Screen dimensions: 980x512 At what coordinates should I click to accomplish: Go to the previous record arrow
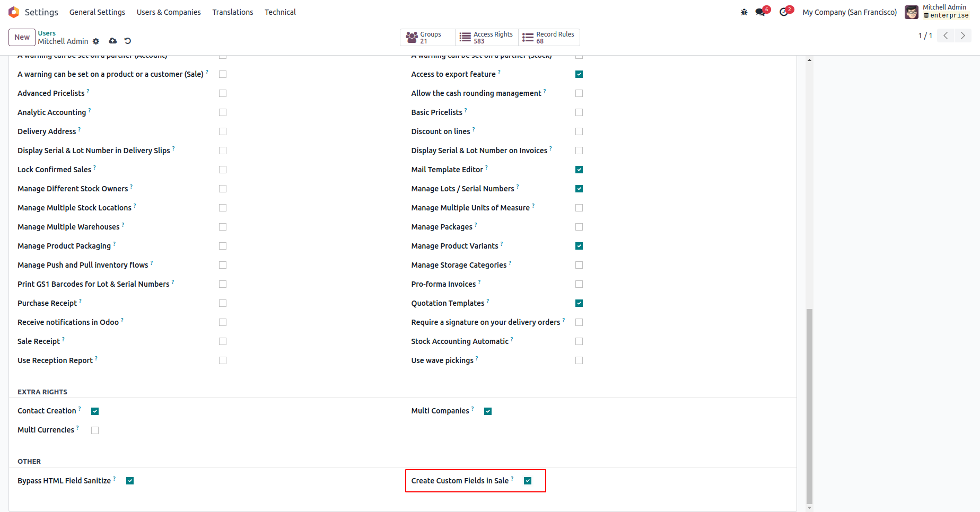[x=946, y=36]
